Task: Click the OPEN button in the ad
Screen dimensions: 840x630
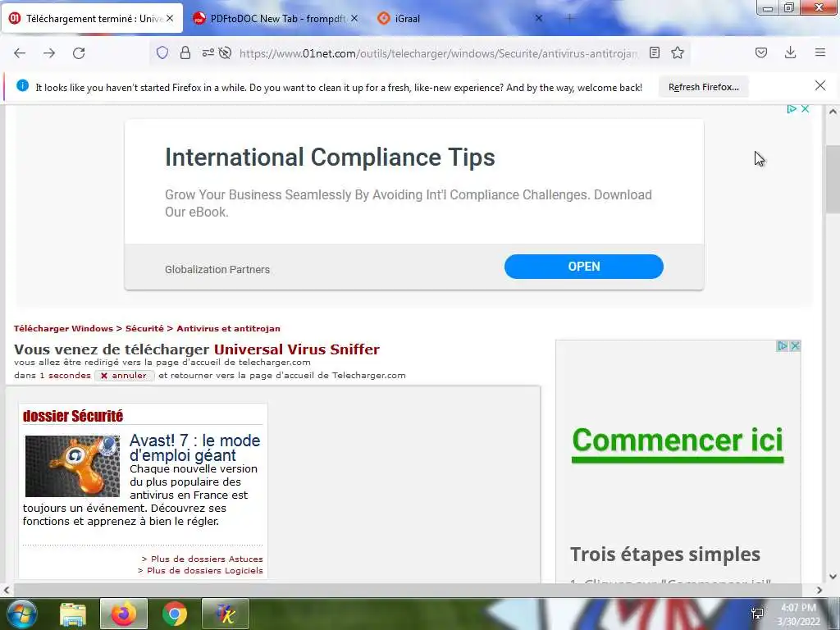Action: point(584,267)
